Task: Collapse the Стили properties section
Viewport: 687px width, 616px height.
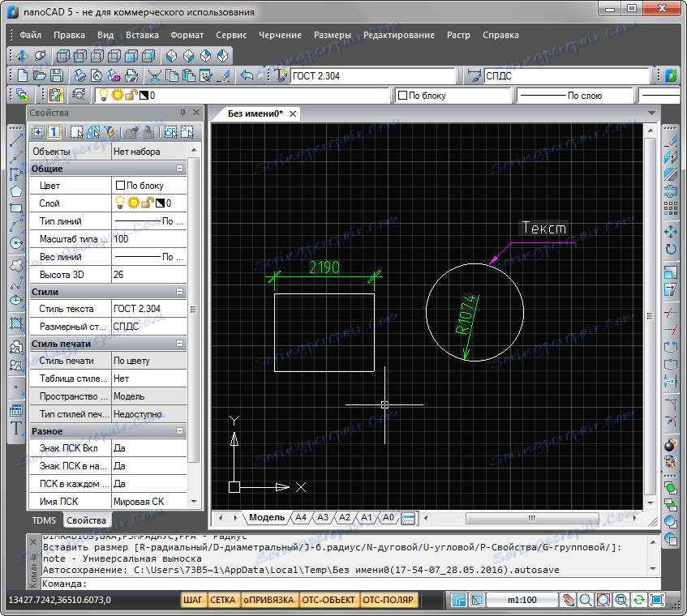Action: pyautogui.click(x=179, y=292)
